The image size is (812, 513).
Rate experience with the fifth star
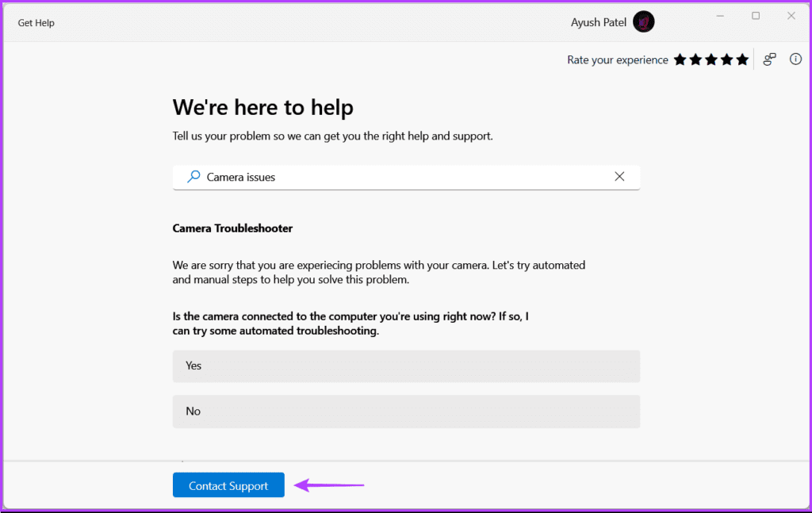pyautogui.click(x=742, y=59)
